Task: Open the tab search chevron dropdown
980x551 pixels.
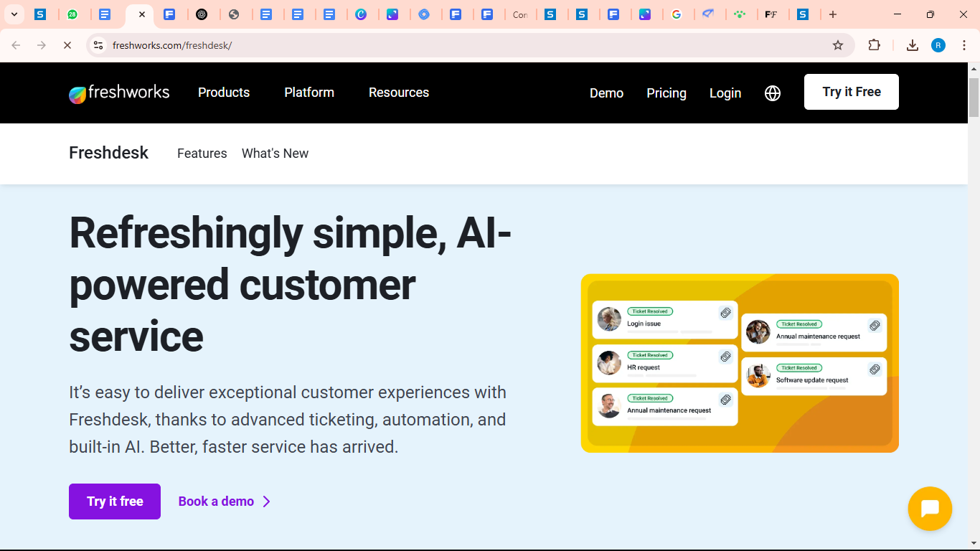Action: click(x=14, y=14)
